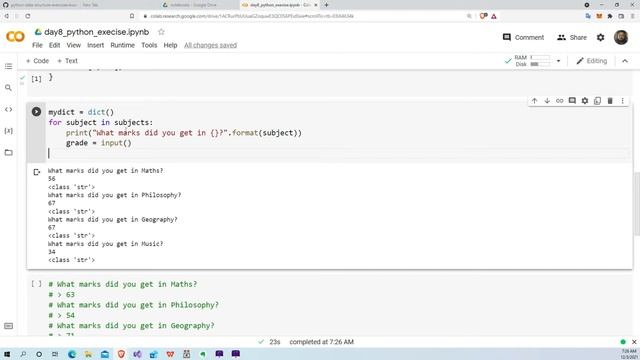The width and height of the screenshot is (640, 360).
Task: Open the command palette at sidebar bottom
Action: coord(9,326)
